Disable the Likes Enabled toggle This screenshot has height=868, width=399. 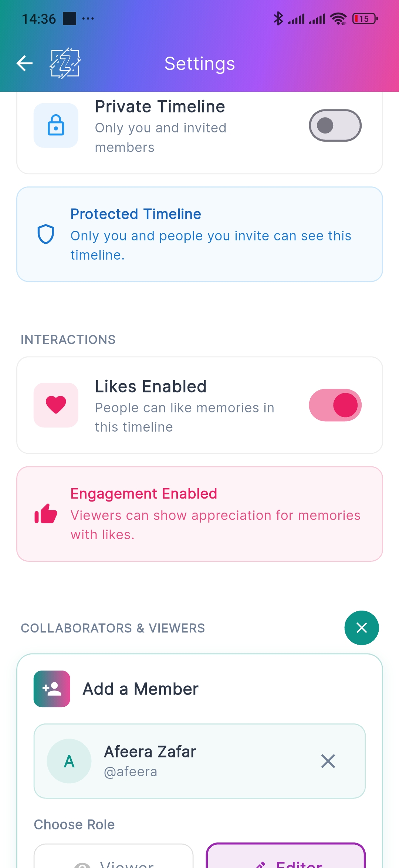(x=335, y=405)
